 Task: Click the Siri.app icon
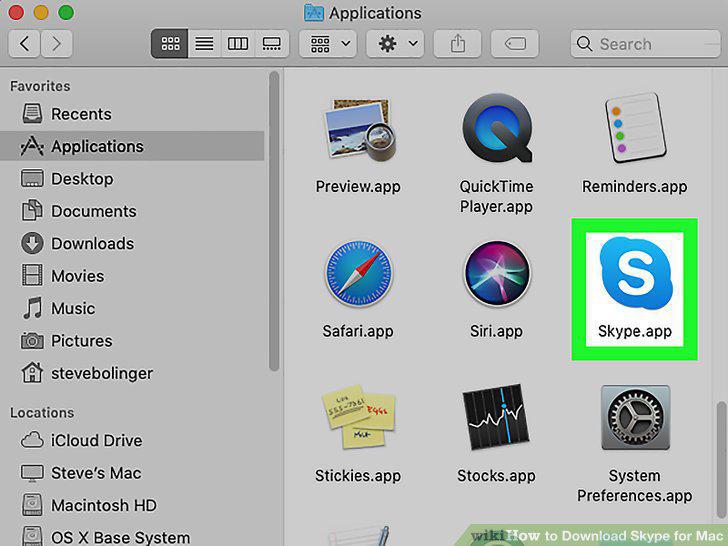point(497,273)
